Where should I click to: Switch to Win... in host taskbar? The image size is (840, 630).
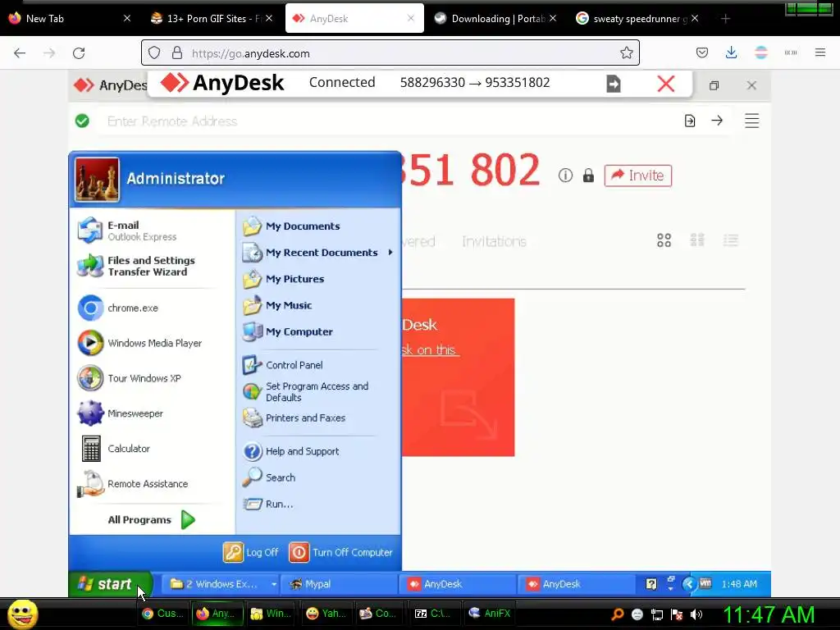(x=271, y=614)
